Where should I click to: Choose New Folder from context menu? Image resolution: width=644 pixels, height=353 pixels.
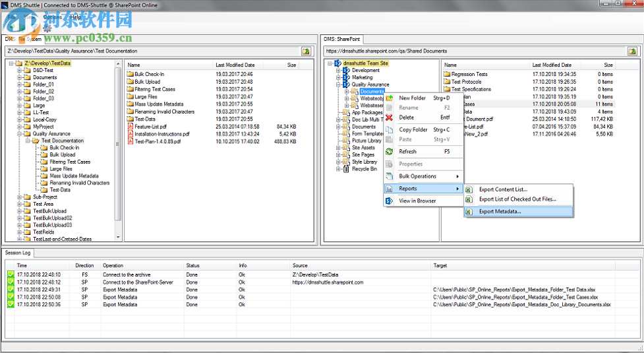pyautogui.click(x=423, y=98)
